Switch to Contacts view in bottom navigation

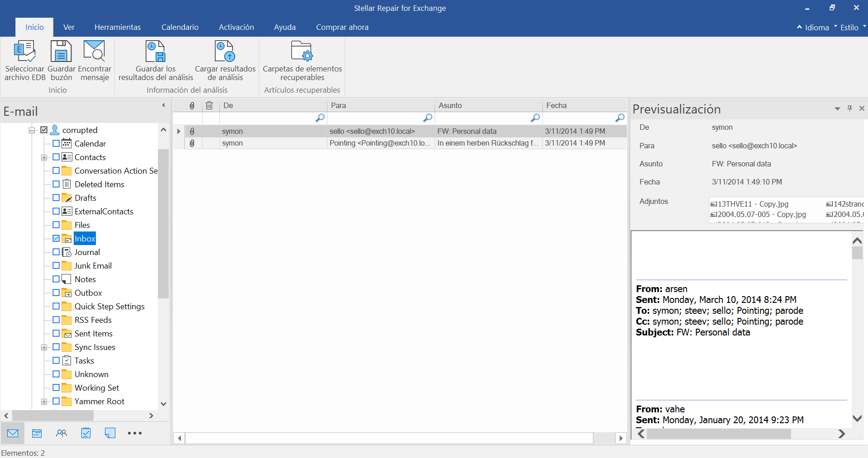click(x=62, y=433)
